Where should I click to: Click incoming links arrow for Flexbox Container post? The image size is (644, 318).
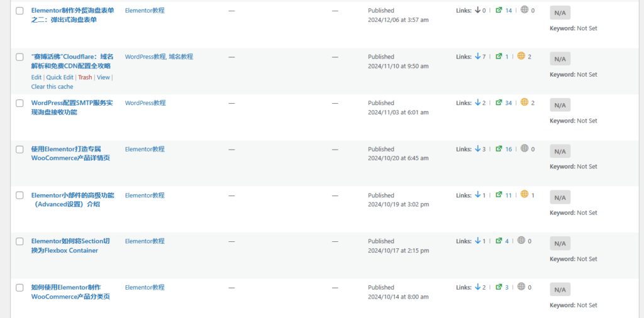(x=477, y=241)
